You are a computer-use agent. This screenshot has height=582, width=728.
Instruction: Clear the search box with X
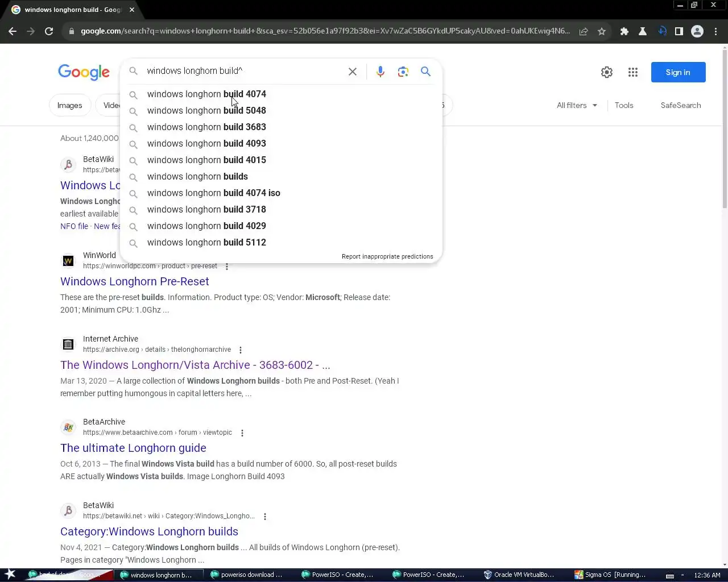point(353,72)
